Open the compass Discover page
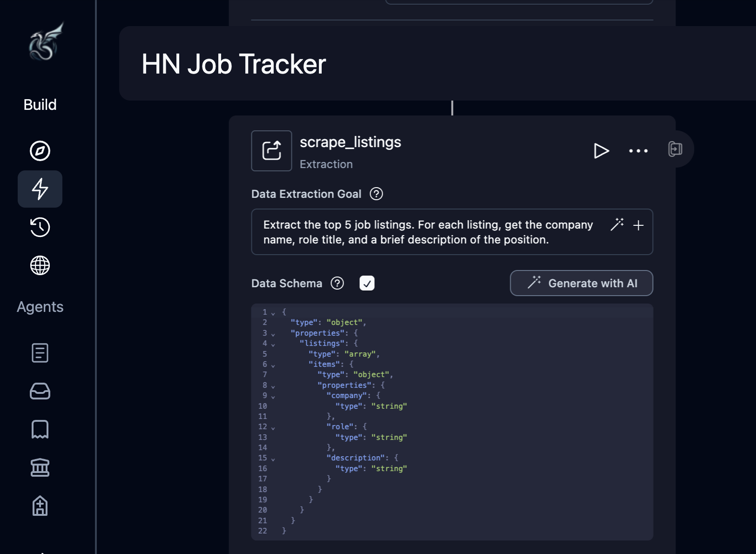 [x=40, y=151]
